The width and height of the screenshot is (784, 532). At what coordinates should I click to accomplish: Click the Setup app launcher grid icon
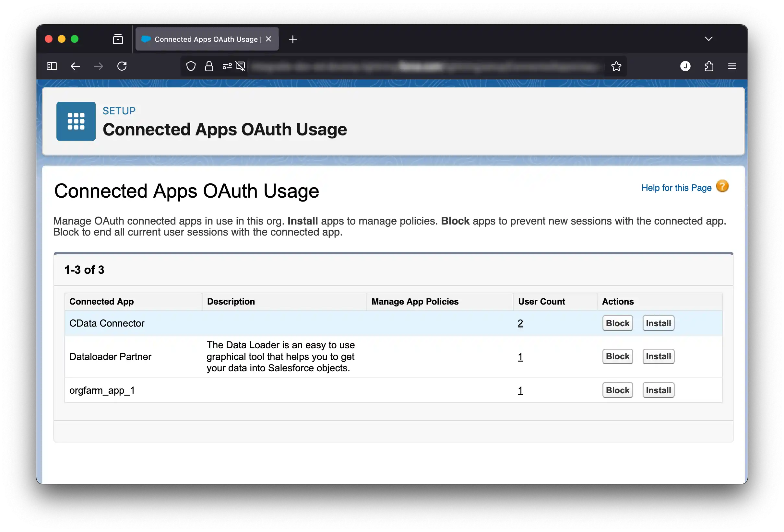click(x=76, y=121)
